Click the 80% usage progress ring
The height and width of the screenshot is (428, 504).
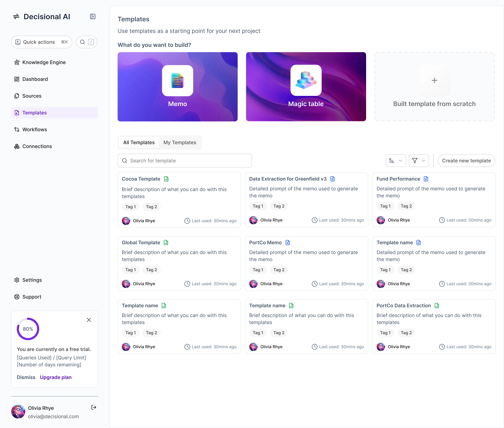click(28, 329)
